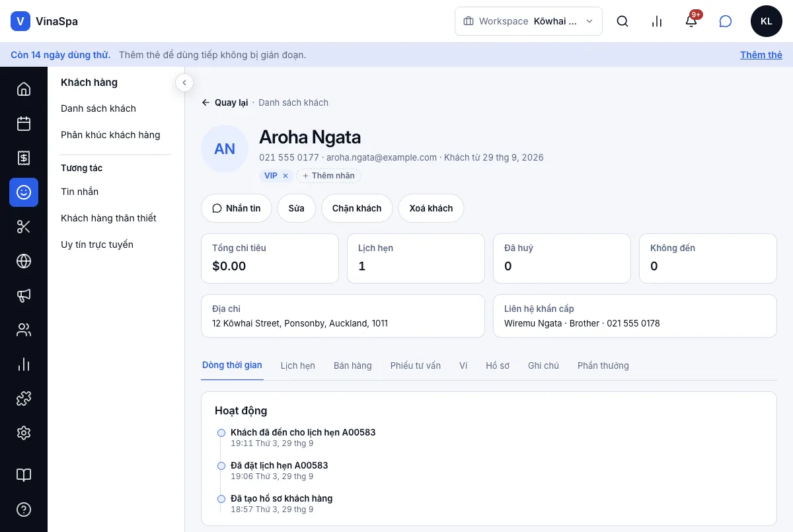
Task: Open the analytics bars icon in header
Action: 657,21
